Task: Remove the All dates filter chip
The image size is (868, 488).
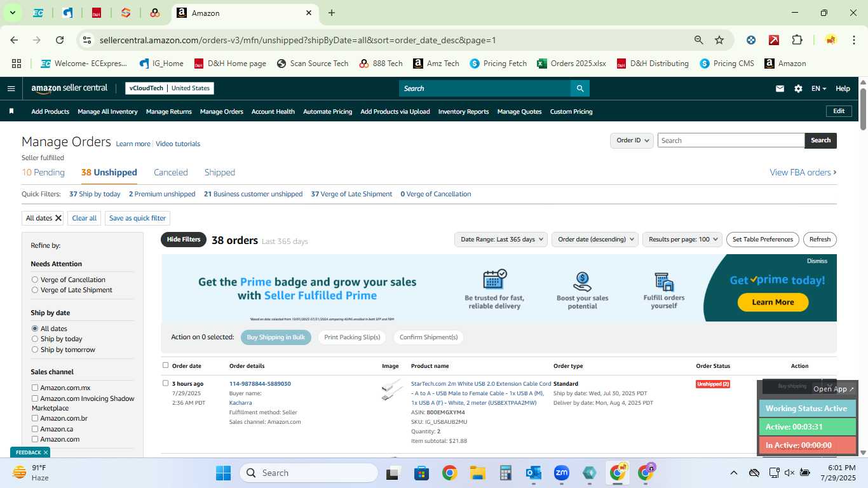Action: pyautogui.click(x=58, y=218)
